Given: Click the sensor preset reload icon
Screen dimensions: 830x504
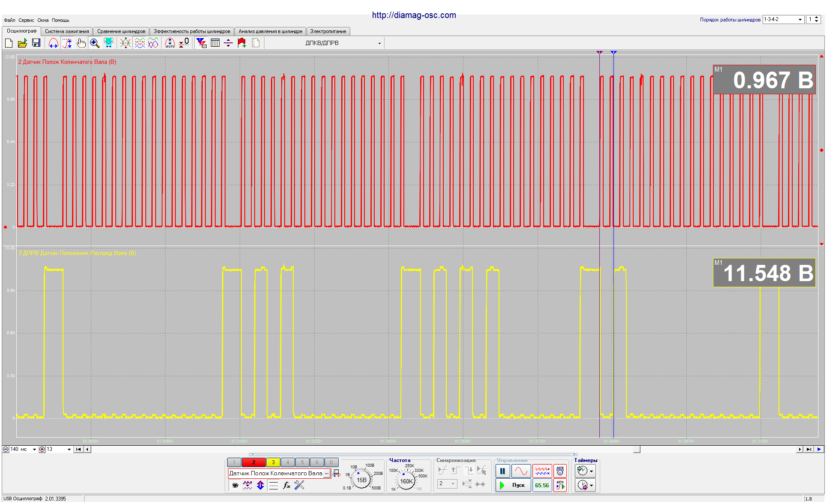Looking at the screenshot, I should 337,473.
